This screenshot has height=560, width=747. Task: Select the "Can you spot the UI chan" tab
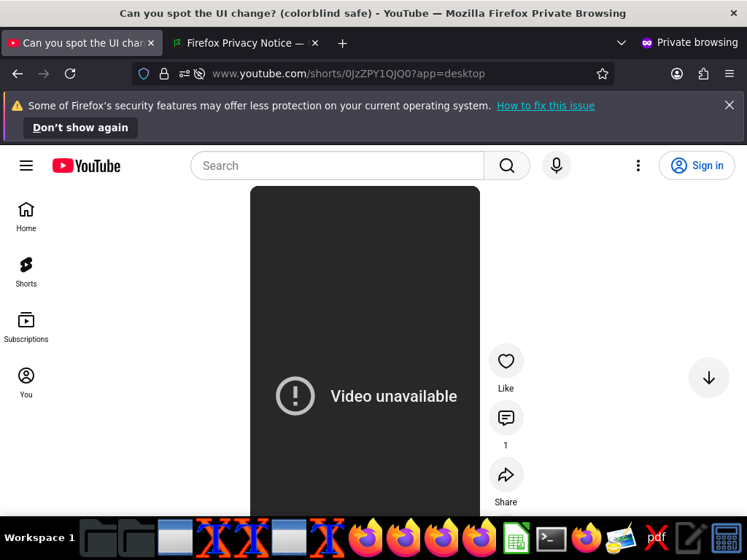click(x=82, y=43)
